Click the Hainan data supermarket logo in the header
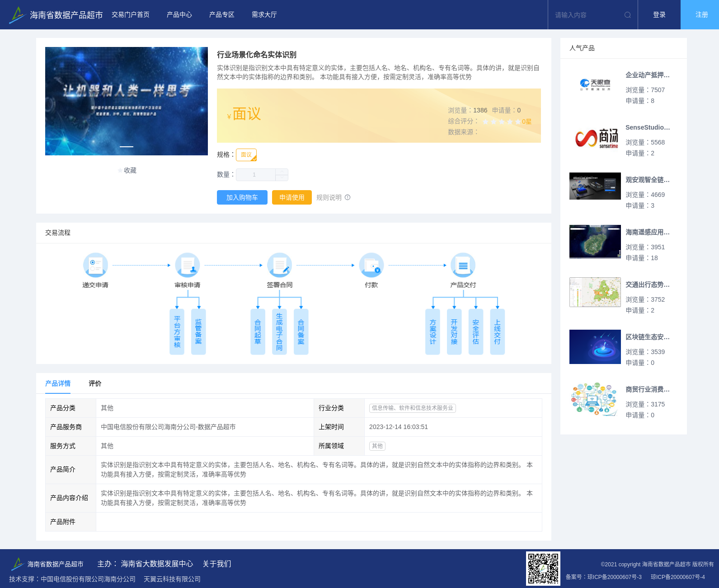Image resolution: width=719 pixels, height=588 pixels. coord(17,15)
